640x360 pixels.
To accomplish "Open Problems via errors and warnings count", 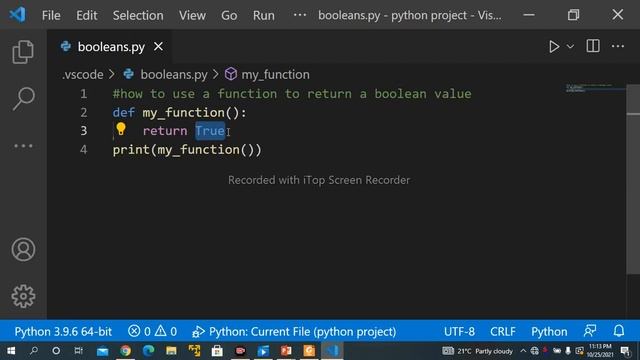I will click(152, 331).
